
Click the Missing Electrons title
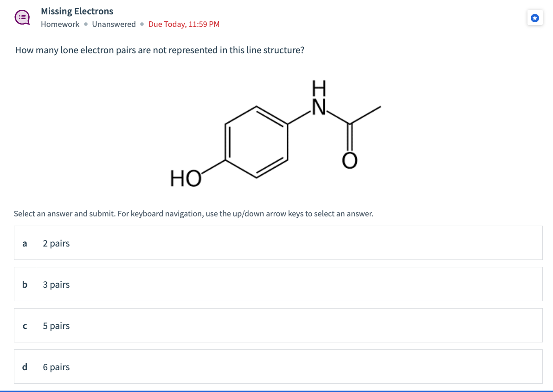(x=77, y=11)
